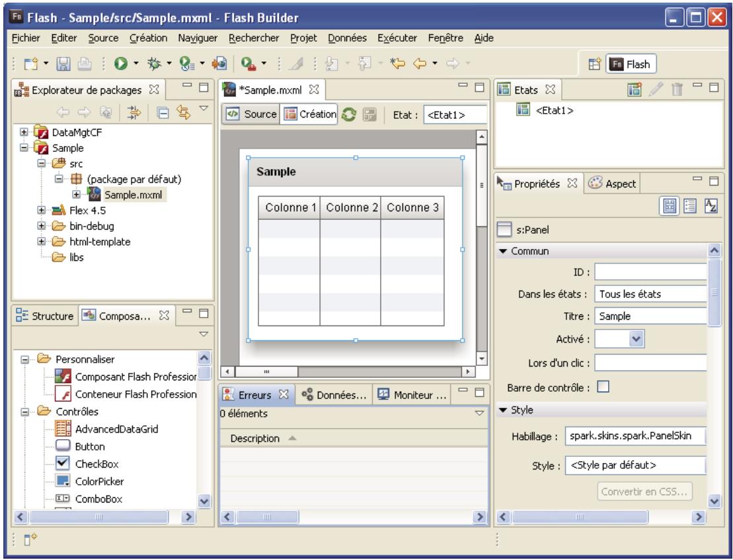This screenshot has width=733, height=560.
Task: Maximize the Erreurs panel
Action: pyautogui.click(x=479, y=392)
